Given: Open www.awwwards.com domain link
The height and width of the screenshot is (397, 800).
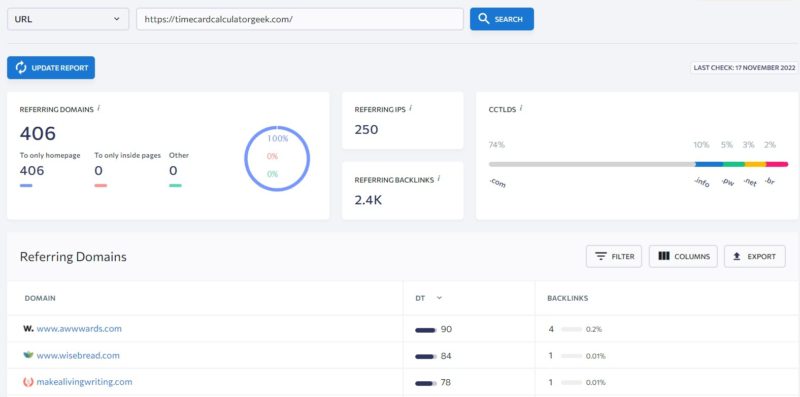Looking at the screenshot, I should pos(79,329).
